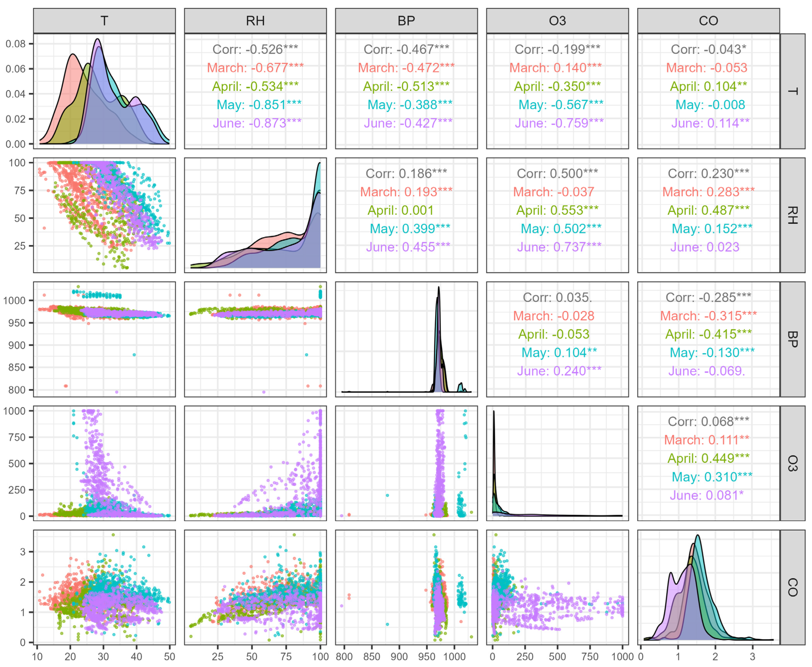Click the 'Corr: 0.230***' text
Viewport: 812px width, 667px height.
point(708,173)
